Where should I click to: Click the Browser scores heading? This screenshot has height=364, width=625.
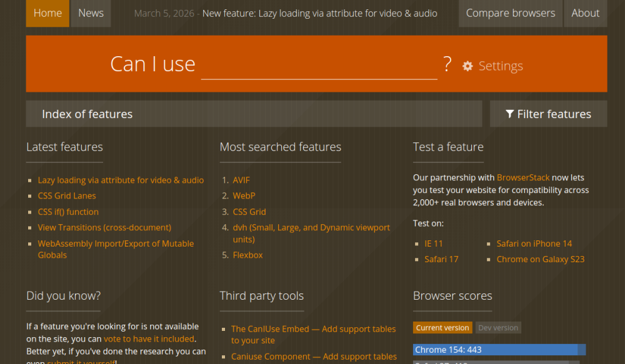tap(452, 296)
